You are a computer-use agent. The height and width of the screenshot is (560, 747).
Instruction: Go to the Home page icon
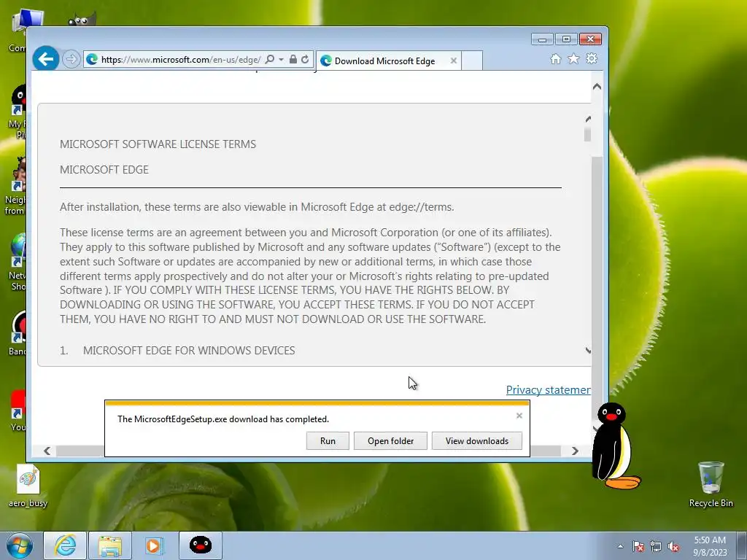coord(555,58)
